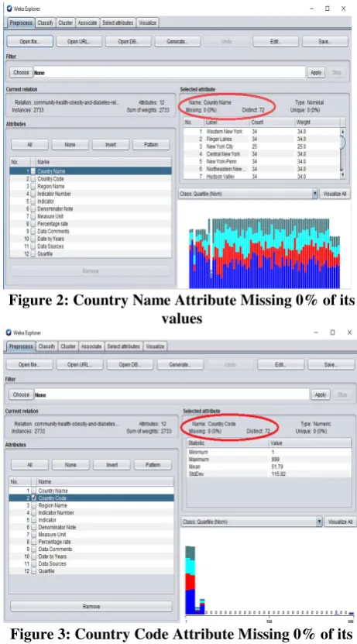Open the Class: Quartile dropdown in the Figure 3 window

319,522
